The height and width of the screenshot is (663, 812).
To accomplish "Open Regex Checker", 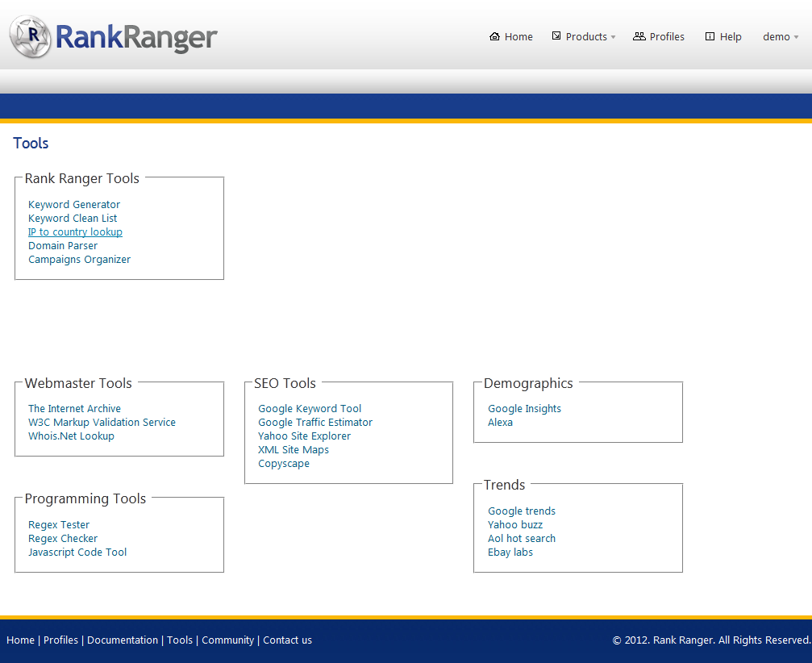I will 63,539.
